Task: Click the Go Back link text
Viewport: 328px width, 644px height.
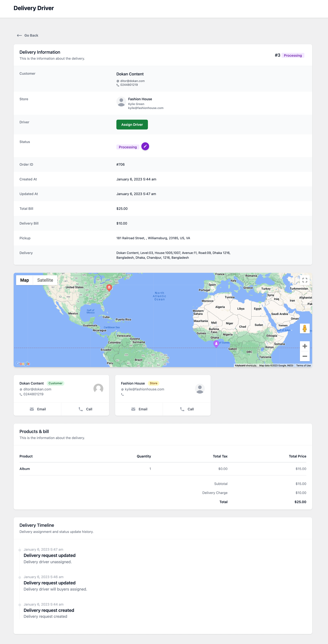Action: coord(31,36)
